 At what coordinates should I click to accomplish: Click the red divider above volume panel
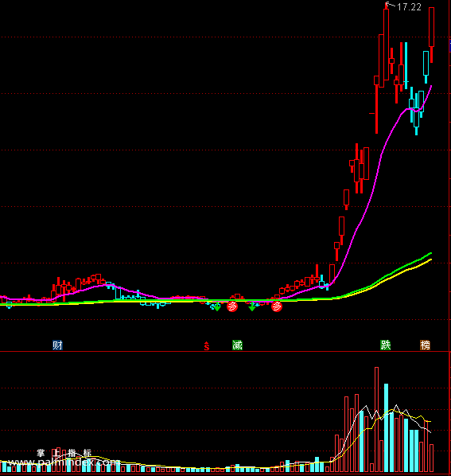coord(224,352)
